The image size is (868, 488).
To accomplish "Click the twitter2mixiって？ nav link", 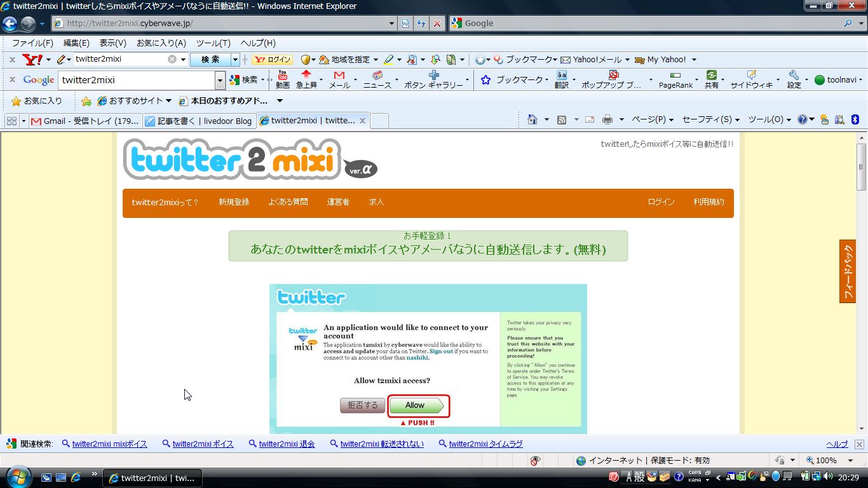I will click(x=165, y=202).
